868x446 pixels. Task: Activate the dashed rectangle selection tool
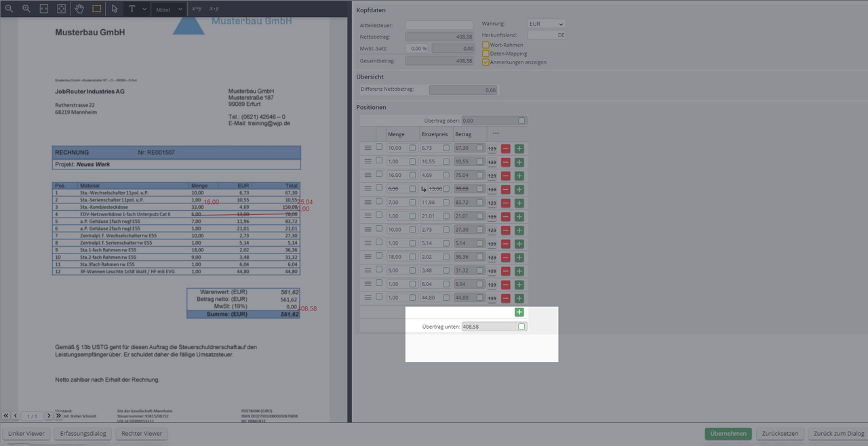(x=97, y=9)
